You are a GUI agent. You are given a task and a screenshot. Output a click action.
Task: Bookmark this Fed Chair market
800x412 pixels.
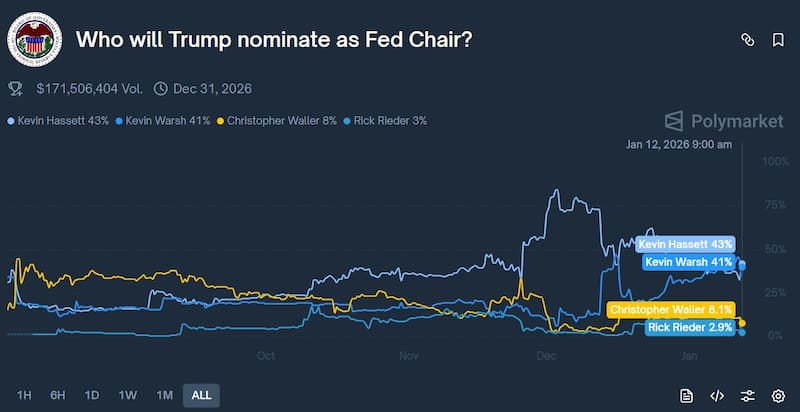778,40
